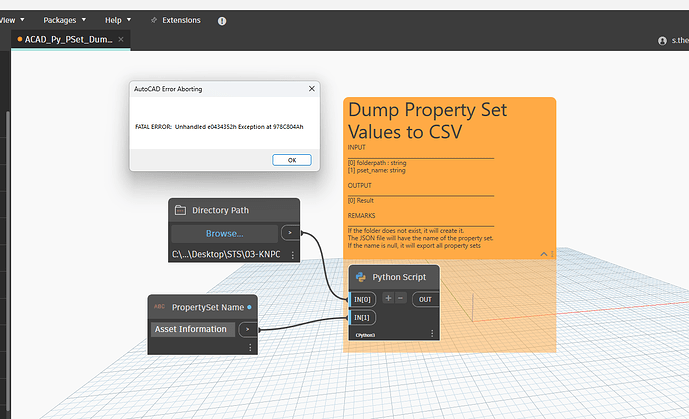689x419 pixels.
Task: Click the '[1] pset_name: string' note line
Action: 377,170
